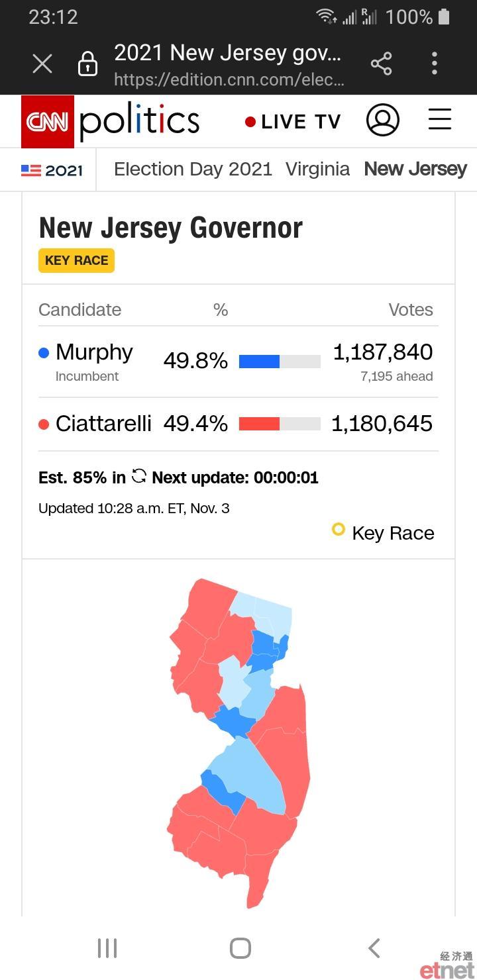Screen dimensions: 477x980
Task: Tap the refresh icon beside Next update
Action: (139, 476)
